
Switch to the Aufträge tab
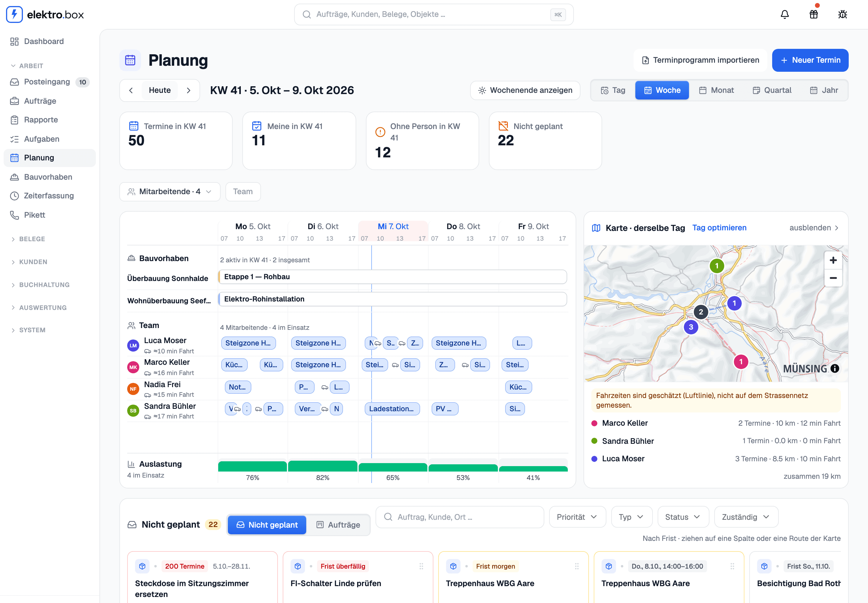point(338,525)
